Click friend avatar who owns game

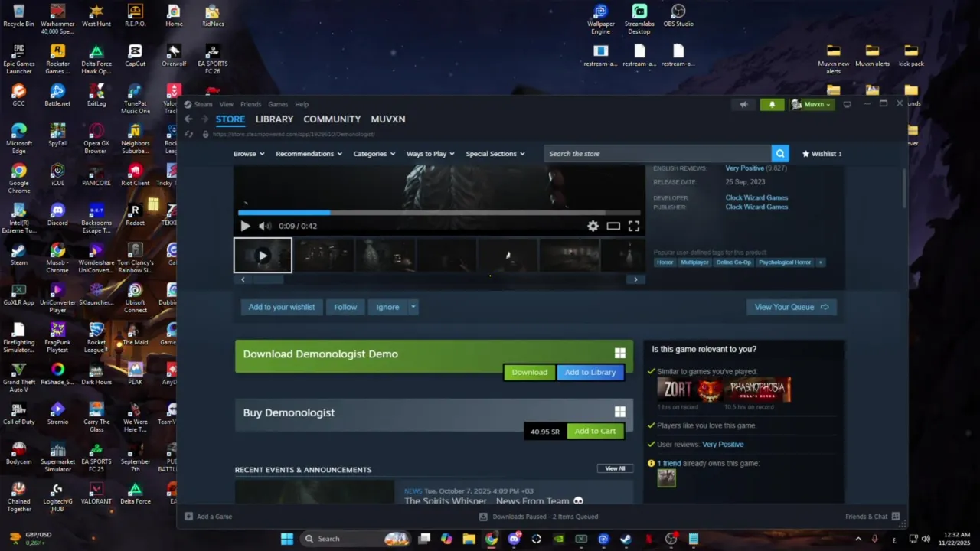pos(667,478)
